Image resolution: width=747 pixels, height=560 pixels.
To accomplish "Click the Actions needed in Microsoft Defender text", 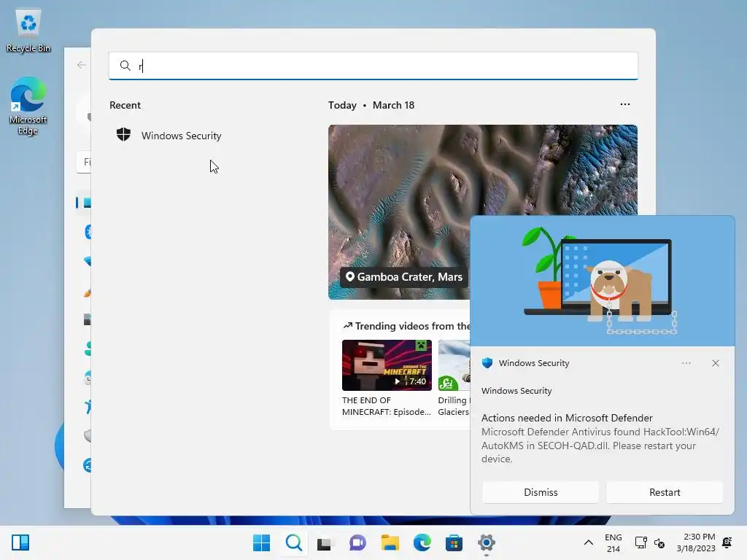I will [567, 418].
